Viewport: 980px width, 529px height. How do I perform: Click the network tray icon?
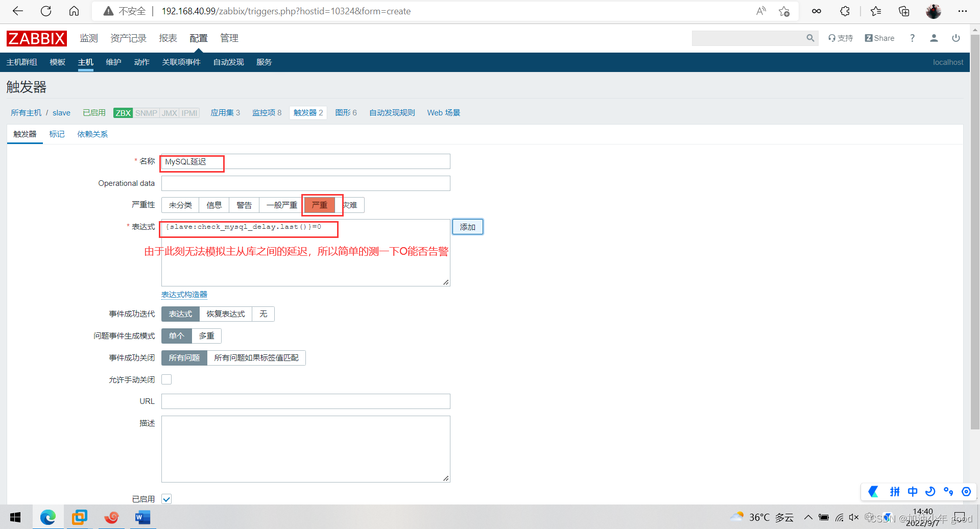point(839,517)
